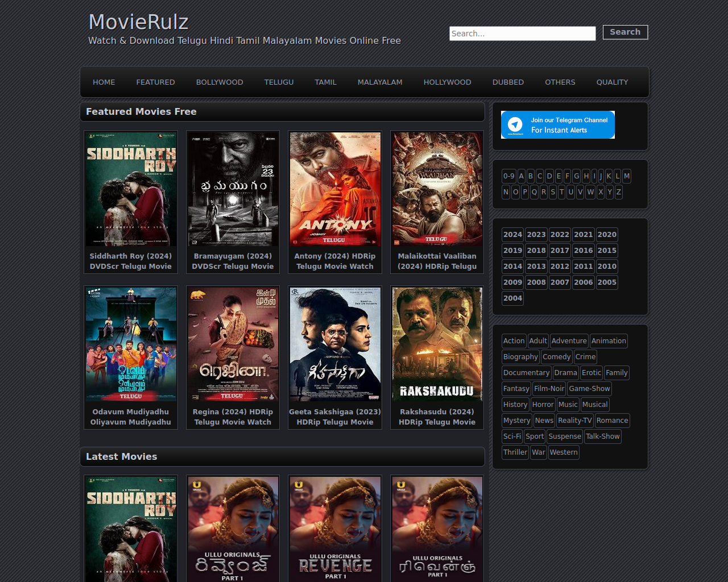Open the Bramayugam movie poster
The height and width of the screenshot is (582, 728).
[233, 189]
